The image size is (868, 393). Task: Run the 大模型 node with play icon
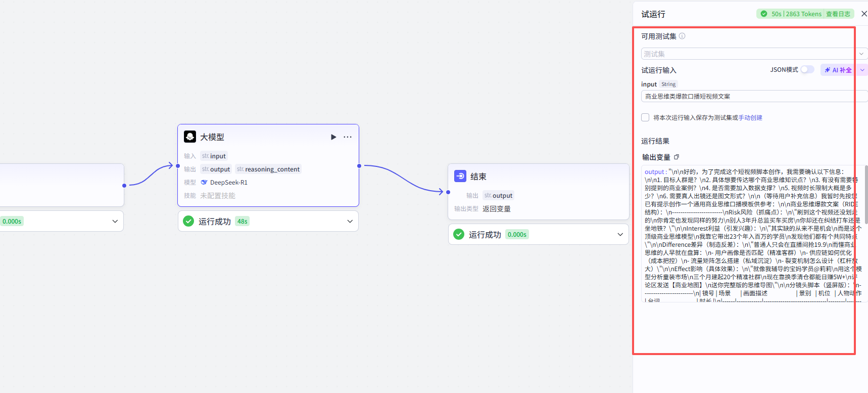point(333,137)
